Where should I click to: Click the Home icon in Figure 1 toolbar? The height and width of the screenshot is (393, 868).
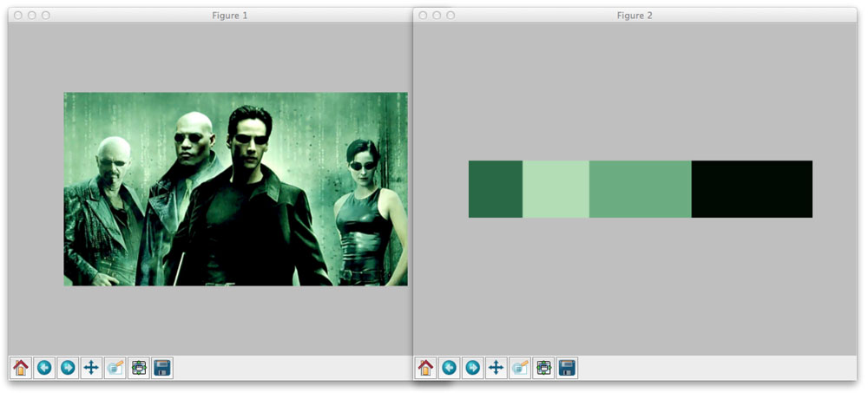point(21,368)
